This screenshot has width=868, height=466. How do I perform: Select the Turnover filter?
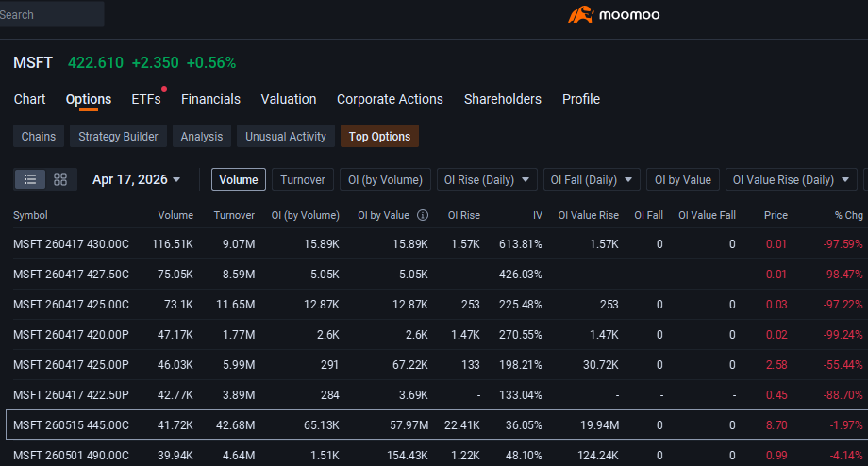click(303, 180)
